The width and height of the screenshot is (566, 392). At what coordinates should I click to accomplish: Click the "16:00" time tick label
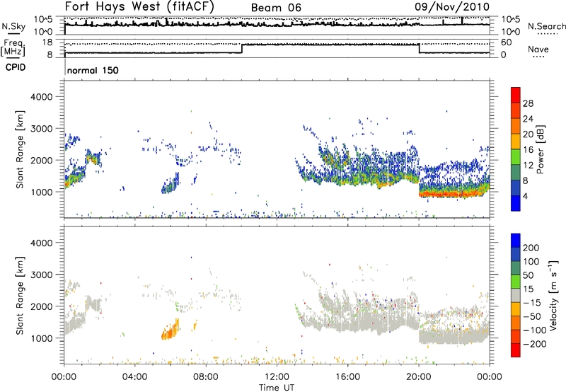click(347, 377)
